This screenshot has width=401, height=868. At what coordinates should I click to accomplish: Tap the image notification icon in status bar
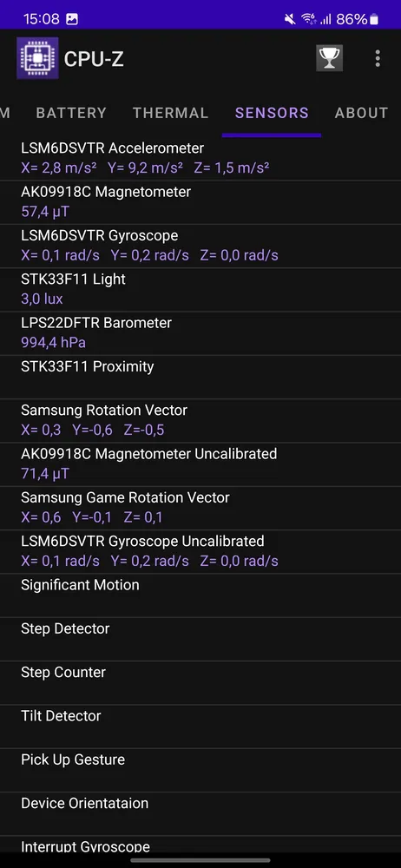72,19
